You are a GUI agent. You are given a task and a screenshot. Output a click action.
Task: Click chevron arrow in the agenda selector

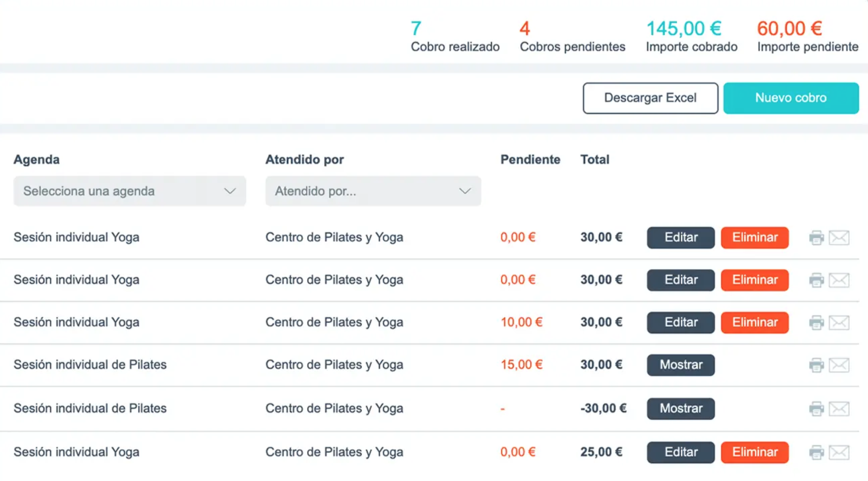(230, 191)
